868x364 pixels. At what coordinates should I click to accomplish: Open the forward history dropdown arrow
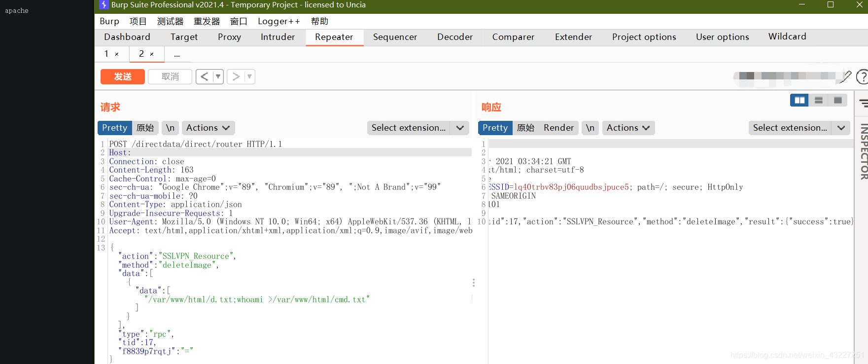(250, 76)
